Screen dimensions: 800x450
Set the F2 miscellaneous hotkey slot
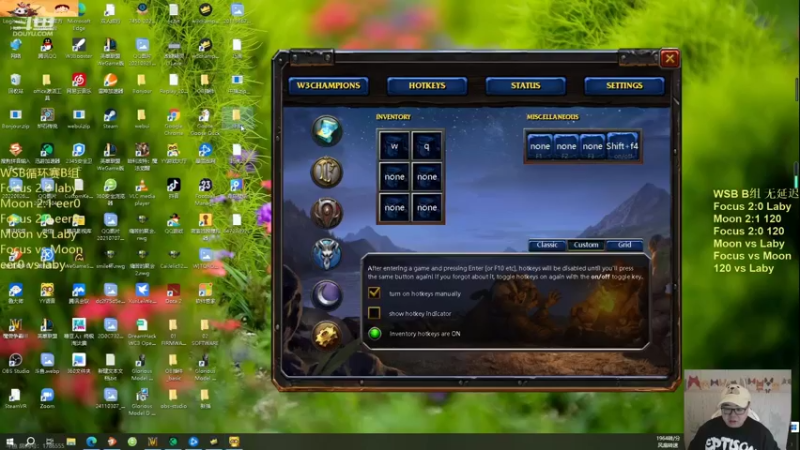tap(566, 146)
